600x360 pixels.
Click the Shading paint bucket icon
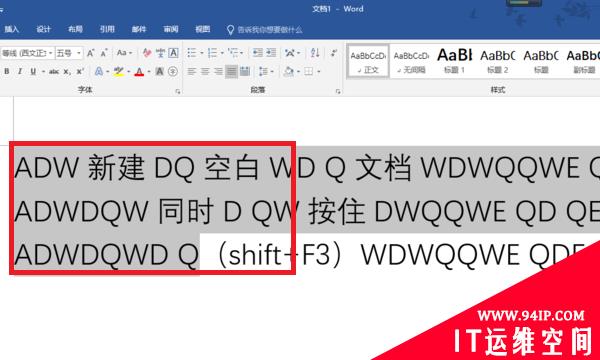pyautogui.click(x=289, y=72)
